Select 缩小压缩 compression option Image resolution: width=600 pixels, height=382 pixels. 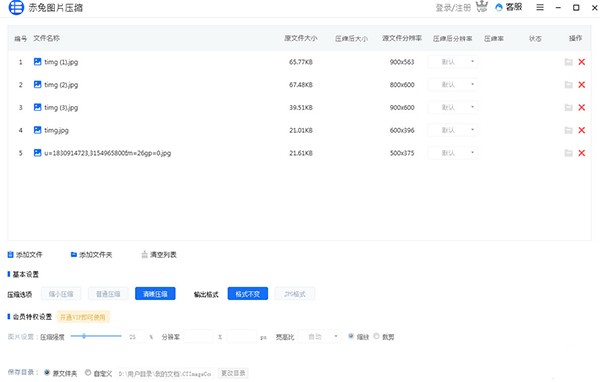[x=61, y=294]
